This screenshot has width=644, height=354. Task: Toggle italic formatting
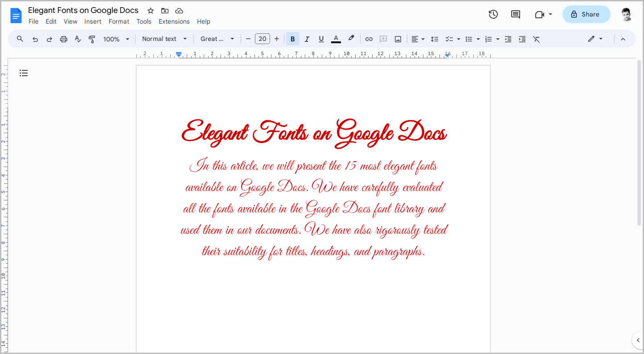[307, 39]
